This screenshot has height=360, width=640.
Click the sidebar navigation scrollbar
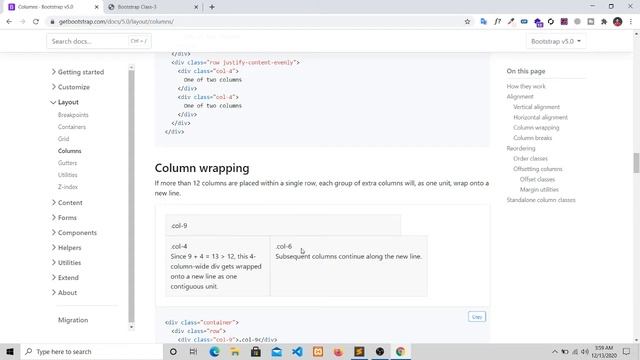[131, 196]
